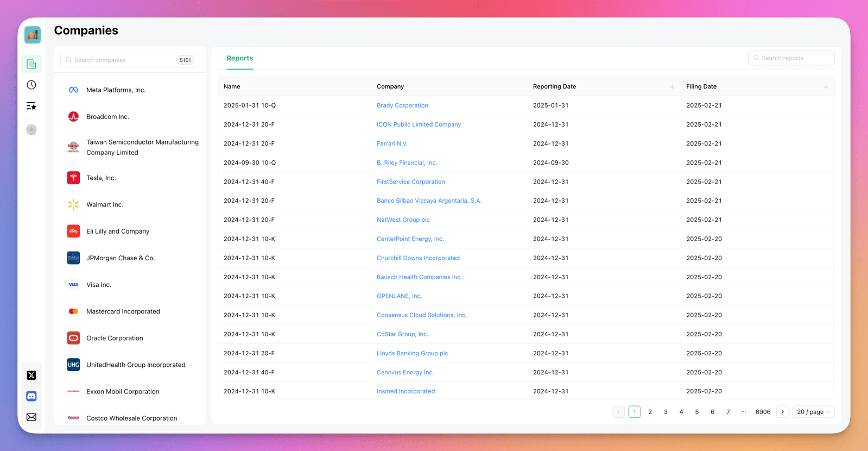Open the Companies building icon in sidebar
The height and width of the screenshot is (451, 868).
[x=31, y=64]
